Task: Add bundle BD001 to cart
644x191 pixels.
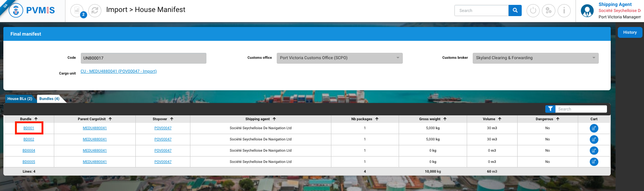Action: pos(594,128)
